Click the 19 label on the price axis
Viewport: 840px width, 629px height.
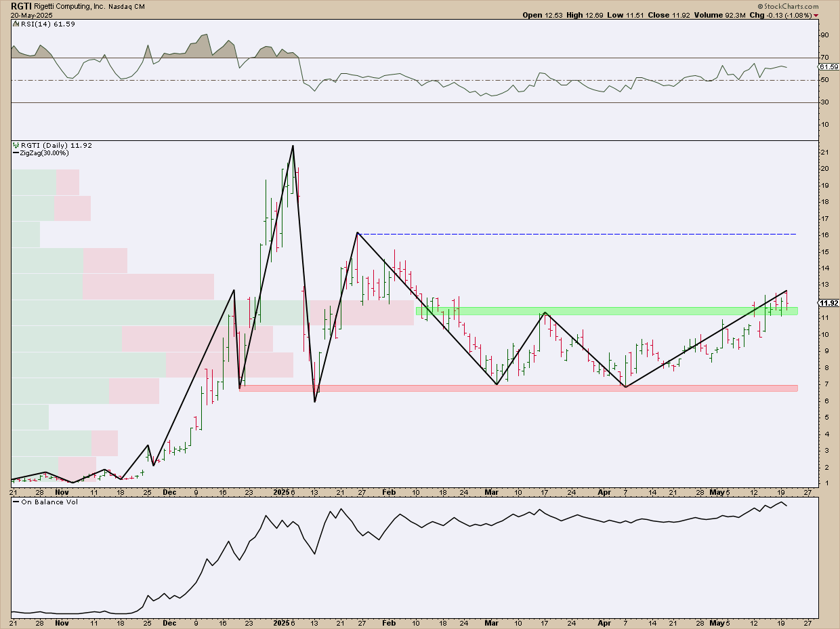(824, 186)
